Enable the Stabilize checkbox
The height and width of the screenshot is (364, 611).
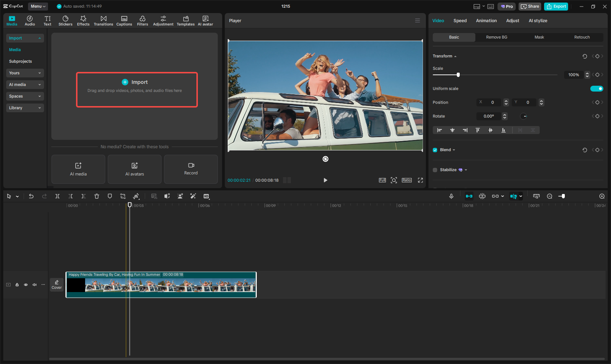pyautogui.click(x=435, y=170)
